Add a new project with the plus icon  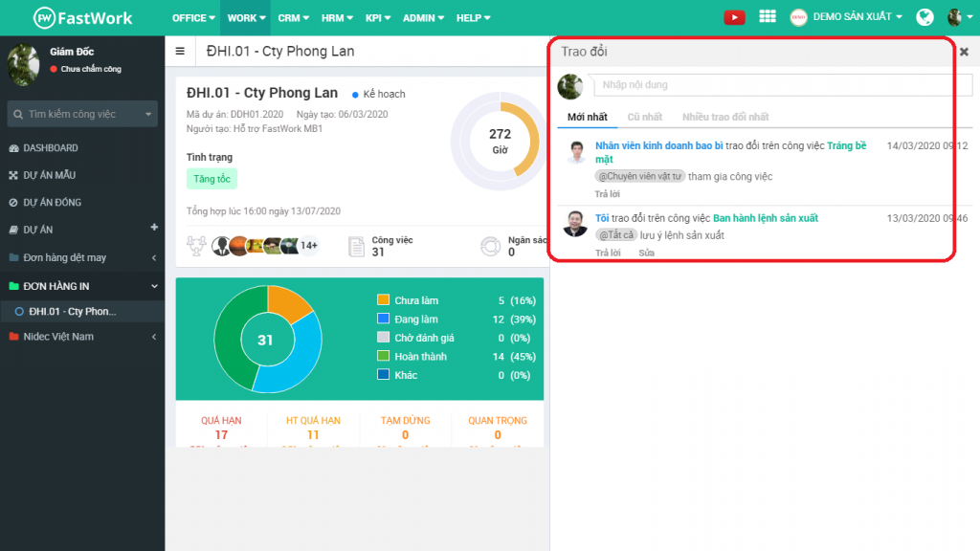pyautogui.click(x=154, y=228)
